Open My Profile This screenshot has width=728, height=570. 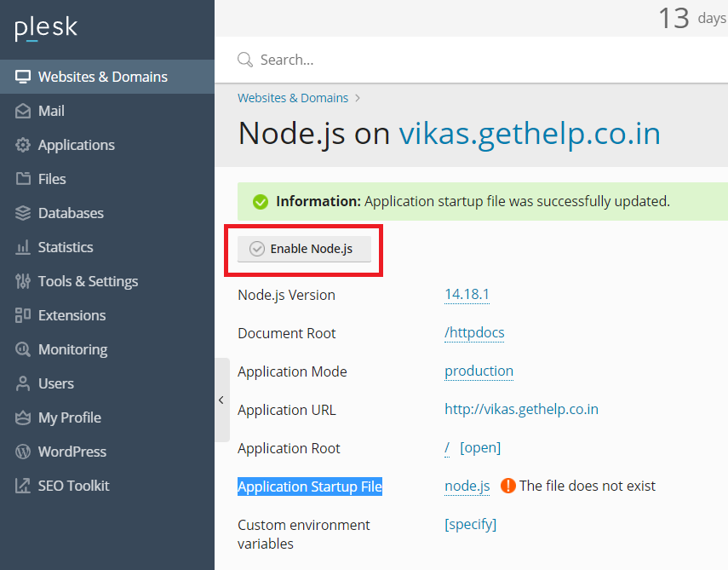(x=107, y=417)
